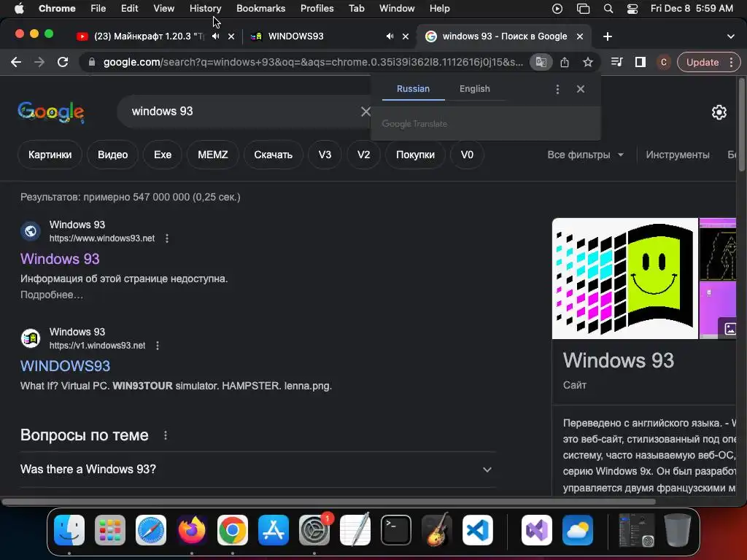Click the Google logo
The height and width of the screenshot is (560, 747).
tap(51, 112)
